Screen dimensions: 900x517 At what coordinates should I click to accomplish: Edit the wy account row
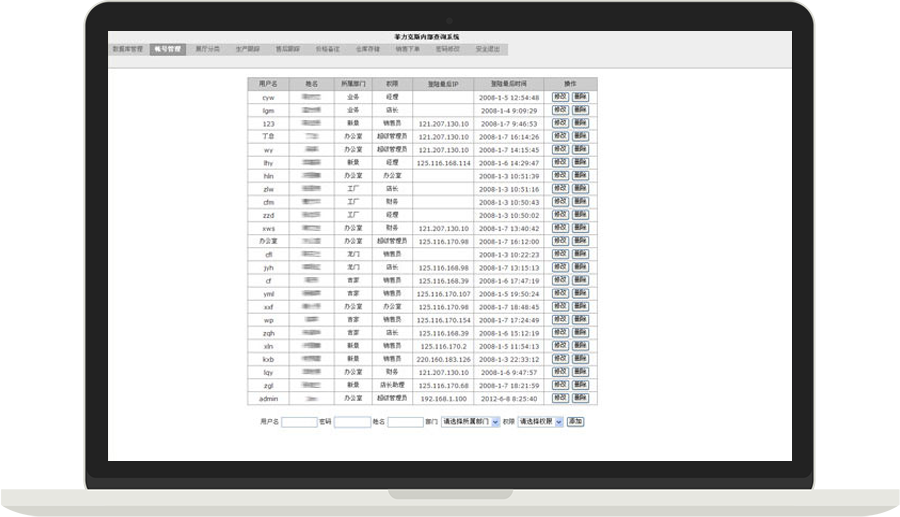pyautogui.click(x=560, y=149)
